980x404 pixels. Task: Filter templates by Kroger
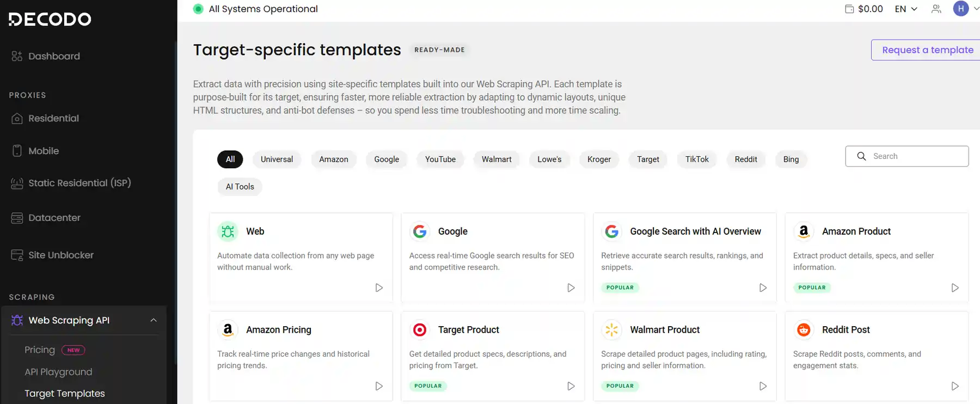[x=599, y=160]
